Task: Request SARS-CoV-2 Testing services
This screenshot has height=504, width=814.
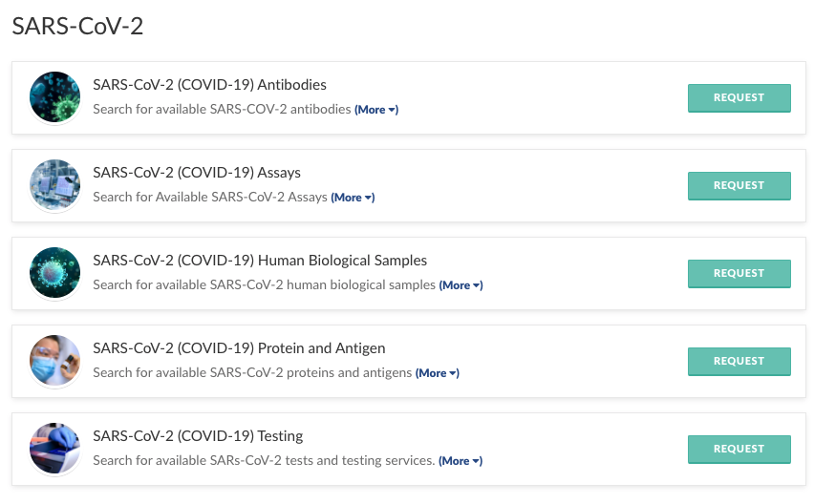Action: pos(739,449)
